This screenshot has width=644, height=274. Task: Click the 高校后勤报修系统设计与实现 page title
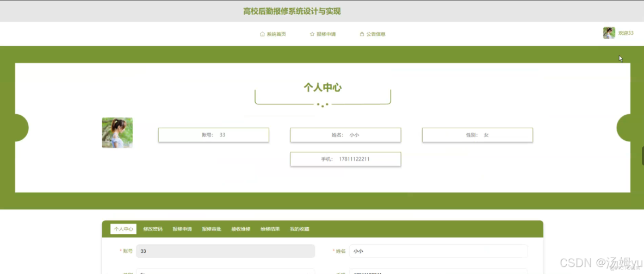[292, 11]
